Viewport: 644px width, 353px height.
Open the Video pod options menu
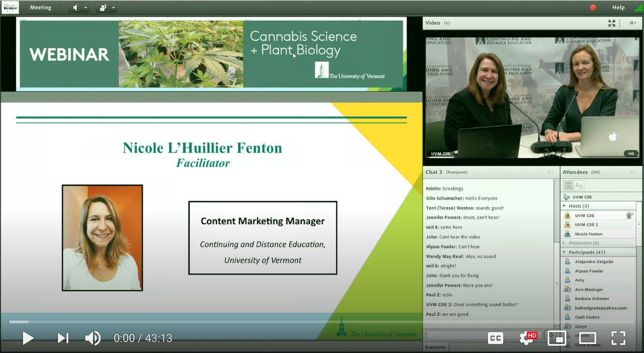coord(633,23)
